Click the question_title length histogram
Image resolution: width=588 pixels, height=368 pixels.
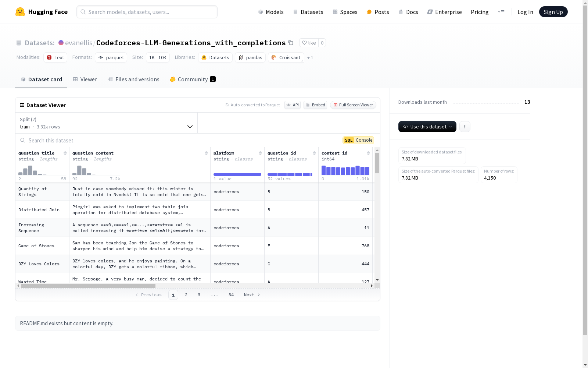[x=42, y=170]
